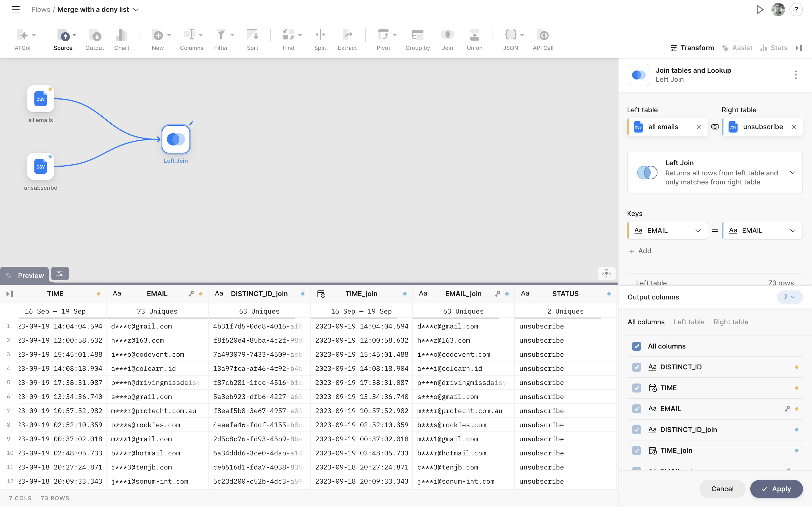Show Left table columns tab
The image size is (812, 507).
pos(689,322)
